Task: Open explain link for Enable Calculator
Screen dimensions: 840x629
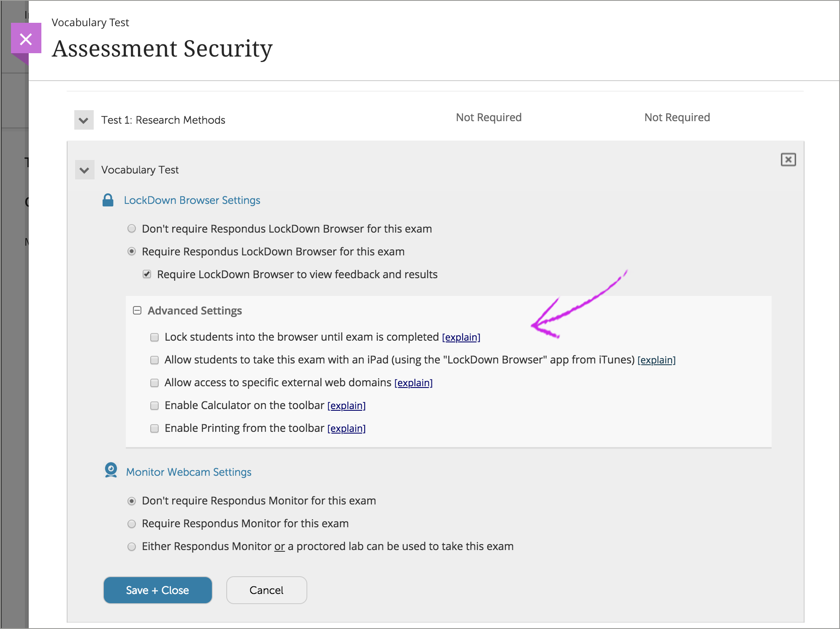Action: [x=346, y=406]
